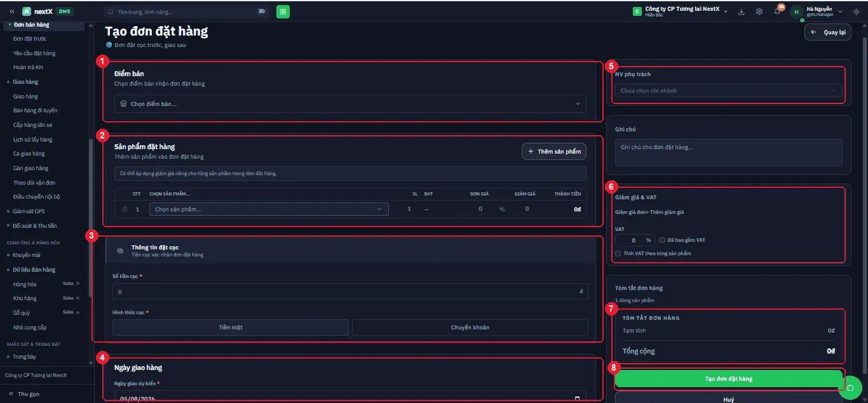Go to 'Bán hàng đi tuyến' menu item
868x403 pixels.
click(36, 110)
